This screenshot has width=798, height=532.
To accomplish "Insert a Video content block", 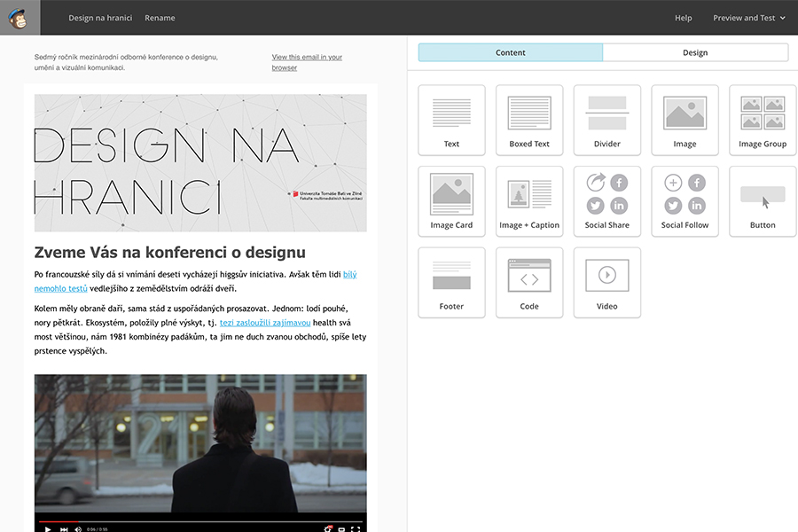I will (607, 282).
